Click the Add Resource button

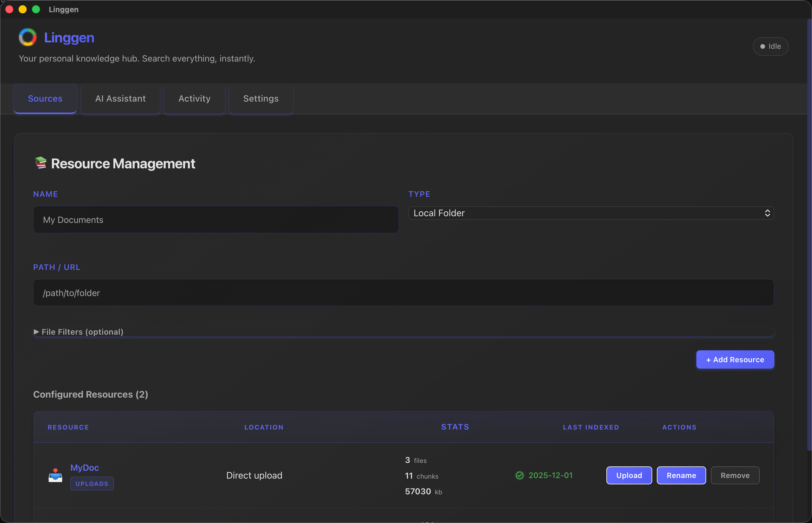(735, 359)
